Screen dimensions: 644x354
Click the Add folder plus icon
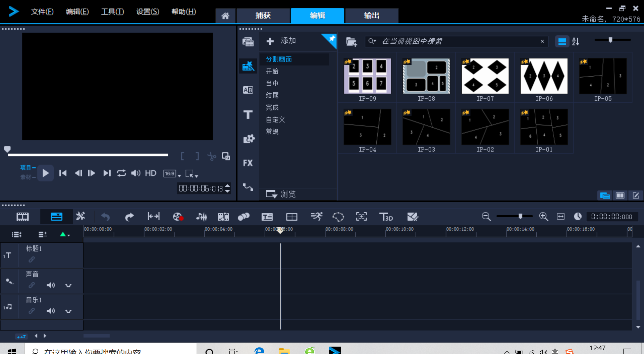270,41
